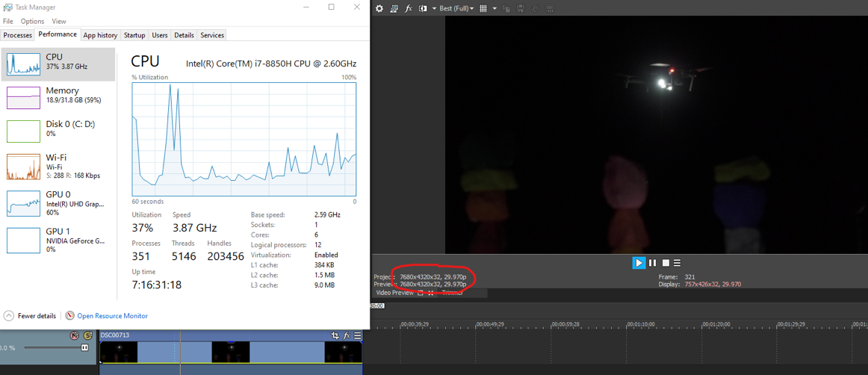This screenshot has width=868, height=375.
Task: Click timeline ruler at 00:01:10;00
Action: (640, 324)
